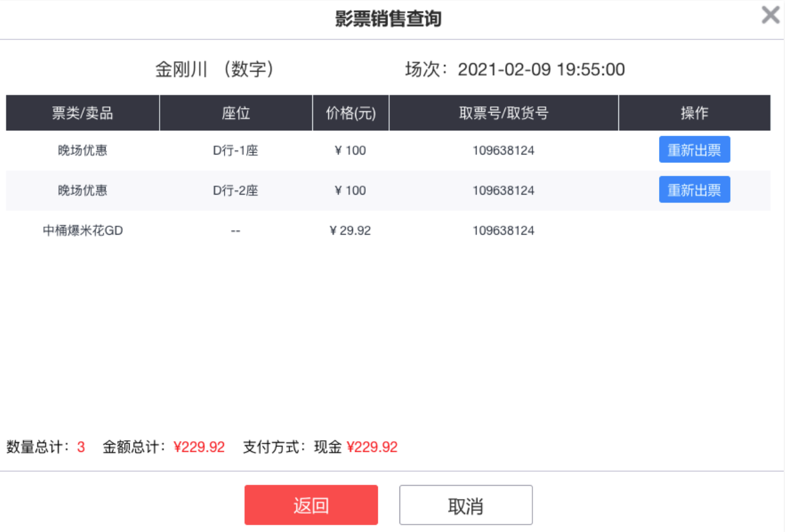Click the red 返回 button

coord(311,505)
